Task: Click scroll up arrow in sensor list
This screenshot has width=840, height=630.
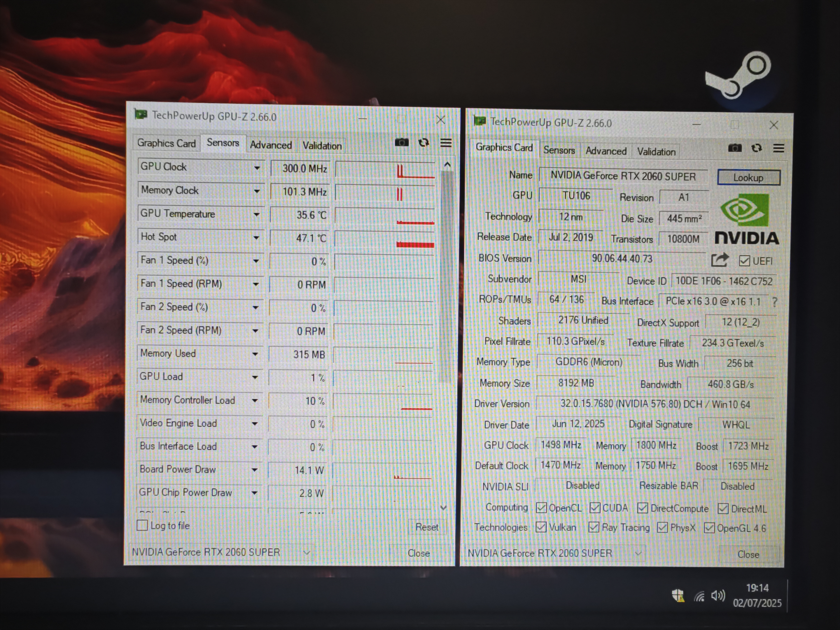Action: [x=447, y=165]
